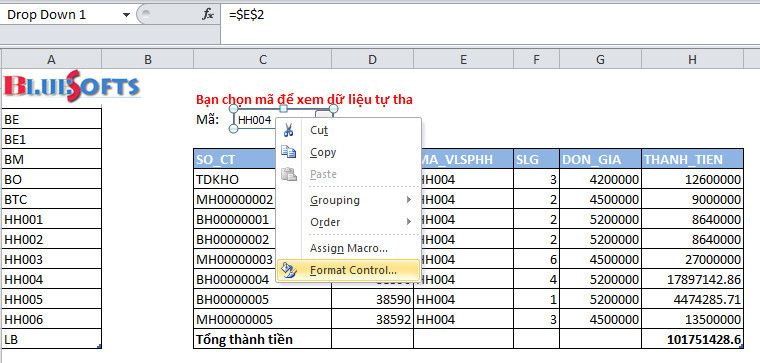This screenshot has width=760, height=363.
Task: Click the fx insert function icon
Action: pos(207,15)
